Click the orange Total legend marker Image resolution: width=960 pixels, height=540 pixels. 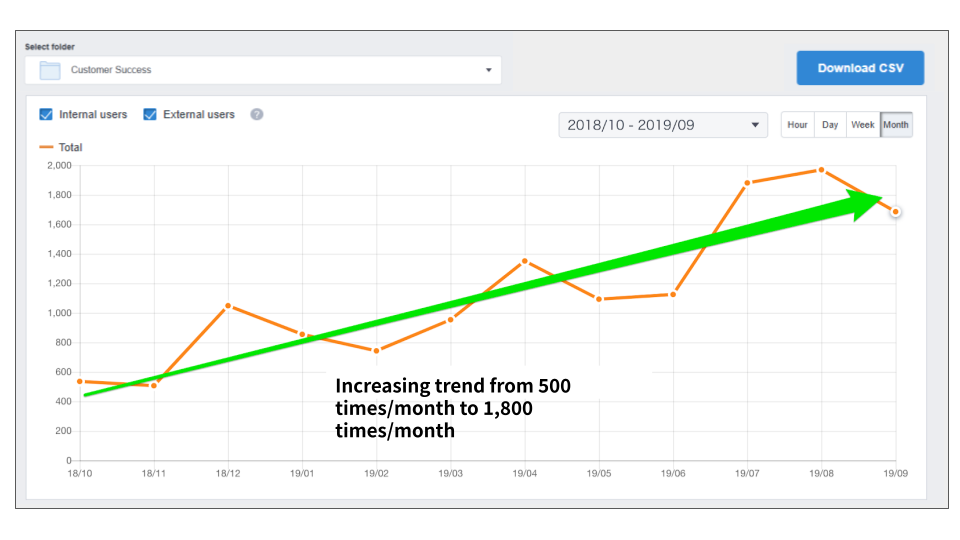click(x=46, y=147)
